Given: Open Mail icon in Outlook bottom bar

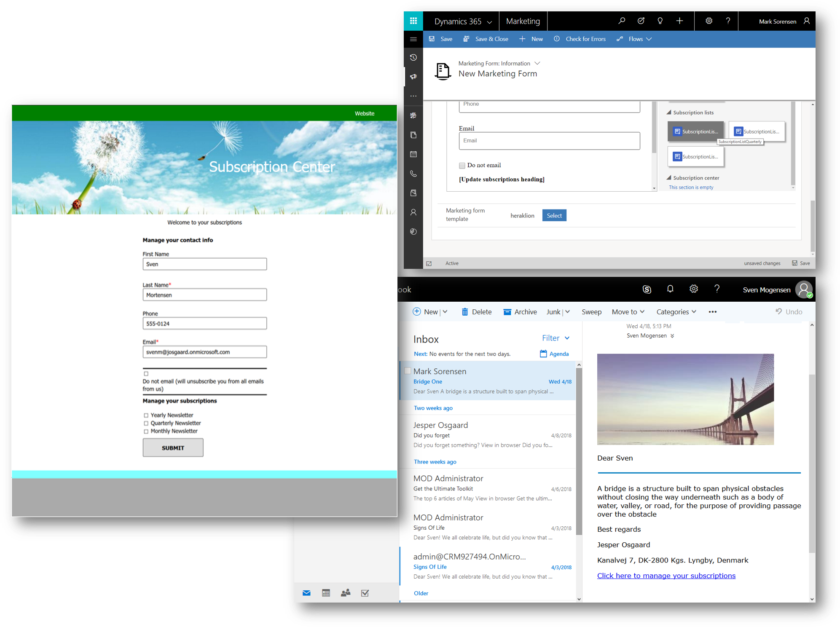Looking at the screenshot, I should point(306,592).
